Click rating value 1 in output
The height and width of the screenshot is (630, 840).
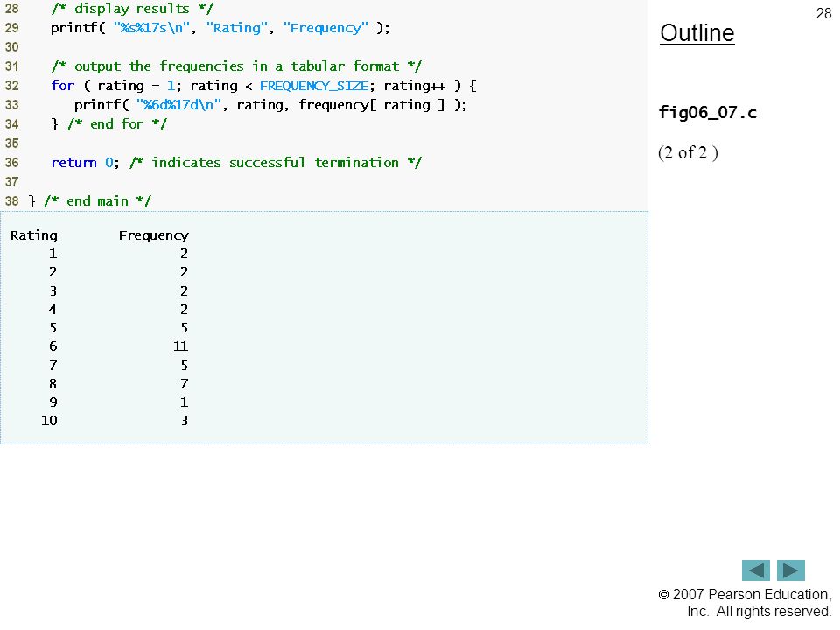[x=52, y=254]
